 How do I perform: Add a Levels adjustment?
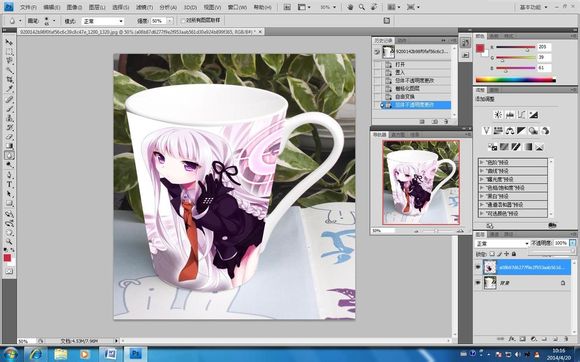(x=510, y=115)
